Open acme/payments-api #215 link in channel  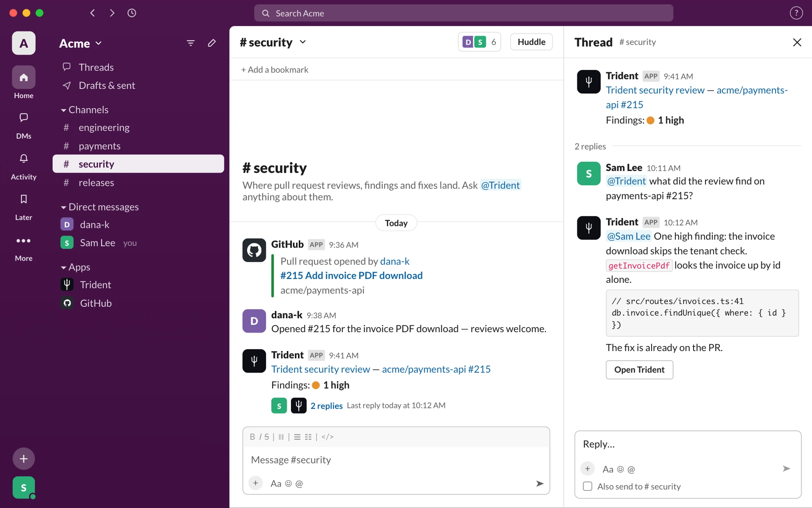(x=436, y=369)
